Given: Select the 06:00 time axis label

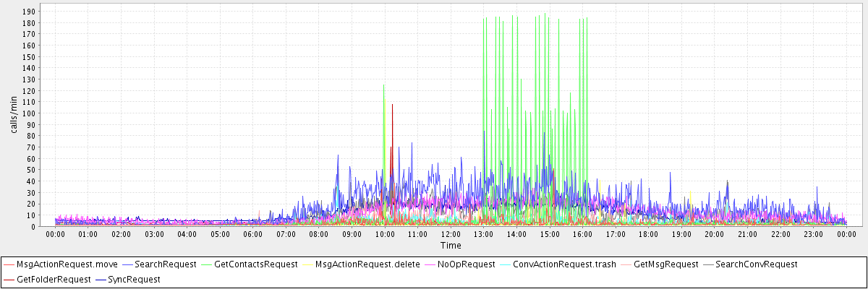Looking at the screenshot, I should [252, 234].
